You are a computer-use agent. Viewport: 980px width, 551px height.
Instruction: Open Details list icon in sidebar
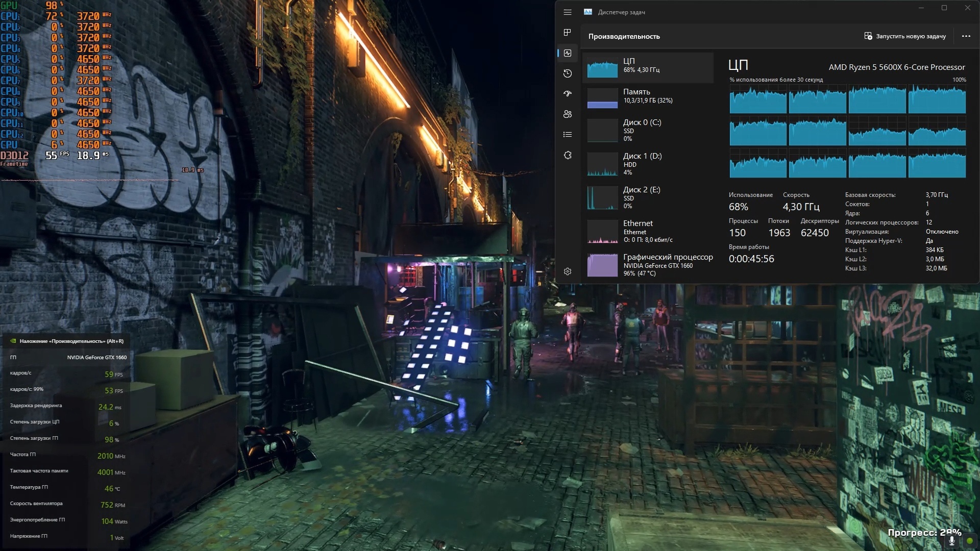pyautogui.click(x=568, y=135)
